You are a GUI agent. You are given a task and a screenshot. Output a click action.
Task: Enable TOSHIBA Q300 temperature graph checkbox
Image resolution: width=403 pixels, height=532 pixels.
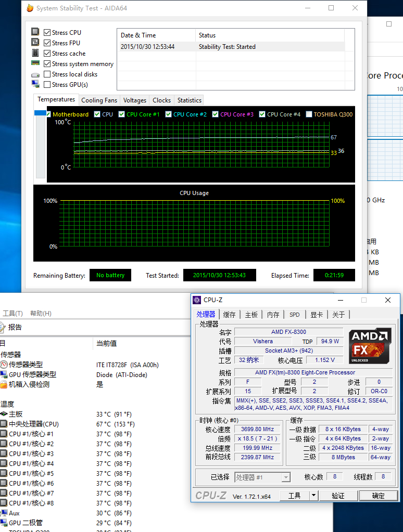click(309, 114)
